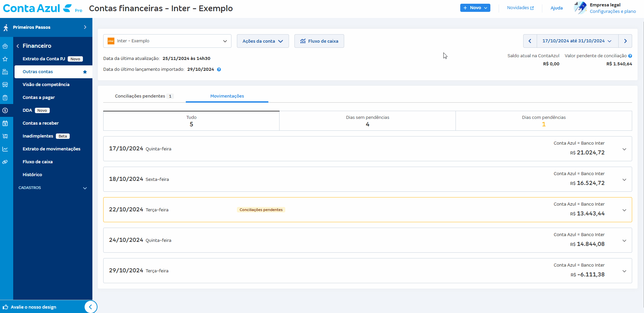Open the date range 17/10/2024 até 31/10/2024 dropdown

(576, 41)
